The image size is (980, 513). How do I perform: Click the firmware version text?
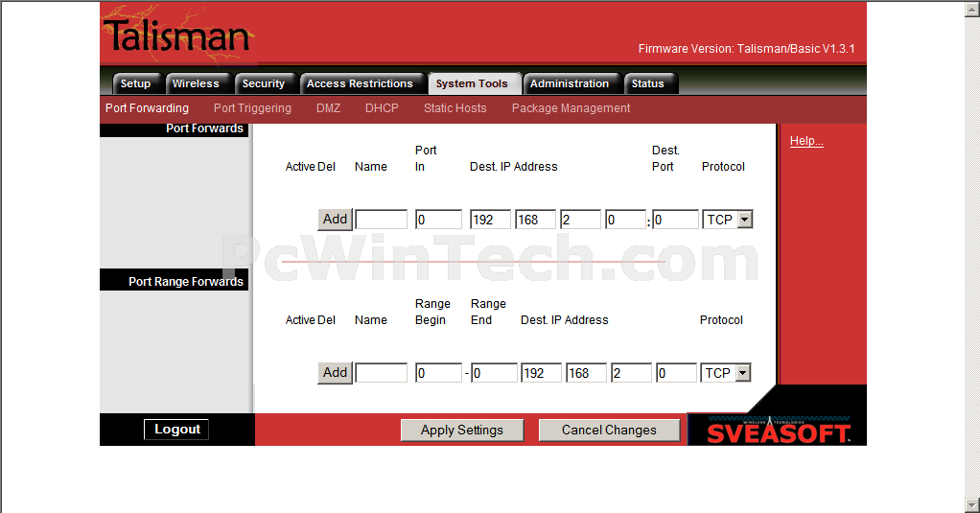coord(746,49)
